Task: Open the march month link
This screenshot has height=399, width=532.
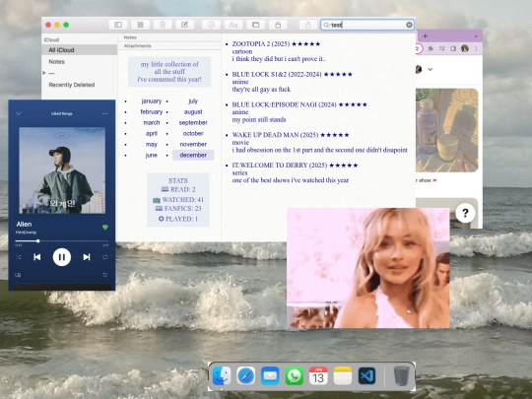Action: (x=152, y=123)
